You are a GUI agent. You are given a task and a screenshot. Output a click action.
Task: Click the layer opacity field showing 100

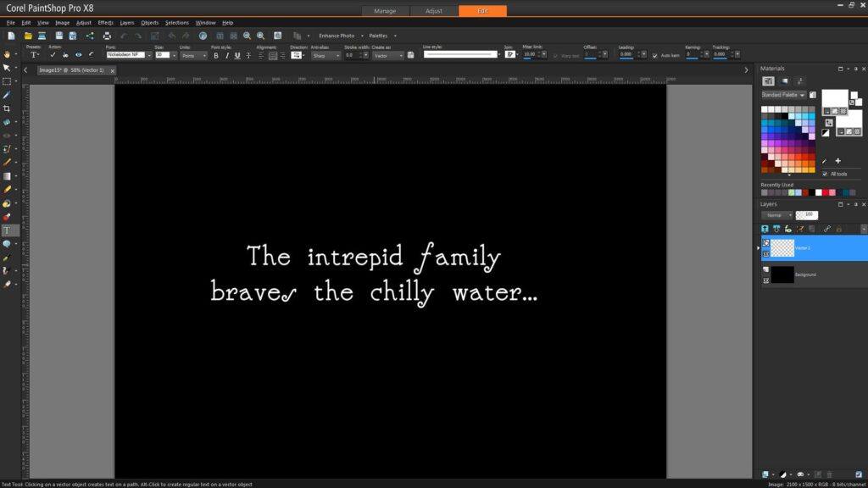(806, 214)
